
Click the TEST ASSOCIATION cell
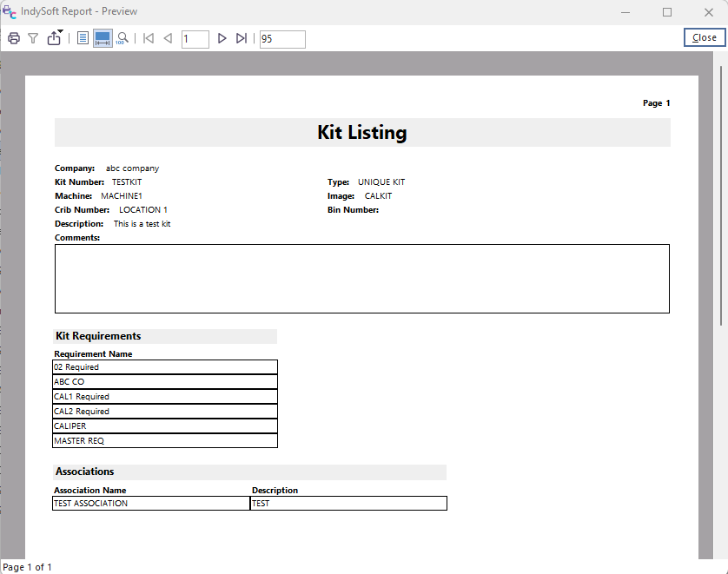pyautogui.click(x=151, y=504)
